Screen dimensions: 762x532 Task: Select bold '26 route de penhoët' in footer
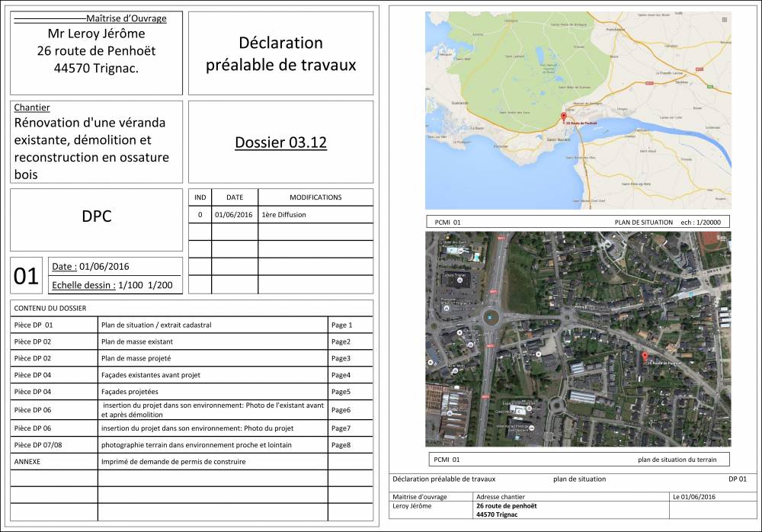point(507,506)
